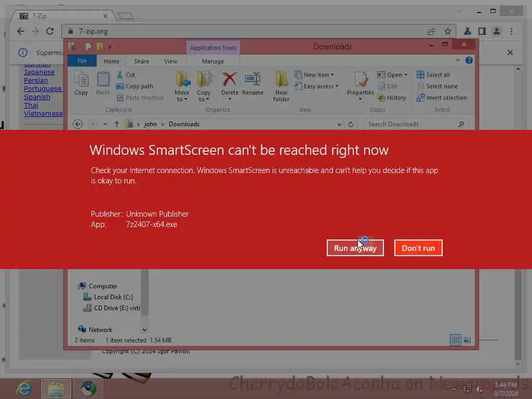Open the Vietnamese language link

(x=43, y=113)
